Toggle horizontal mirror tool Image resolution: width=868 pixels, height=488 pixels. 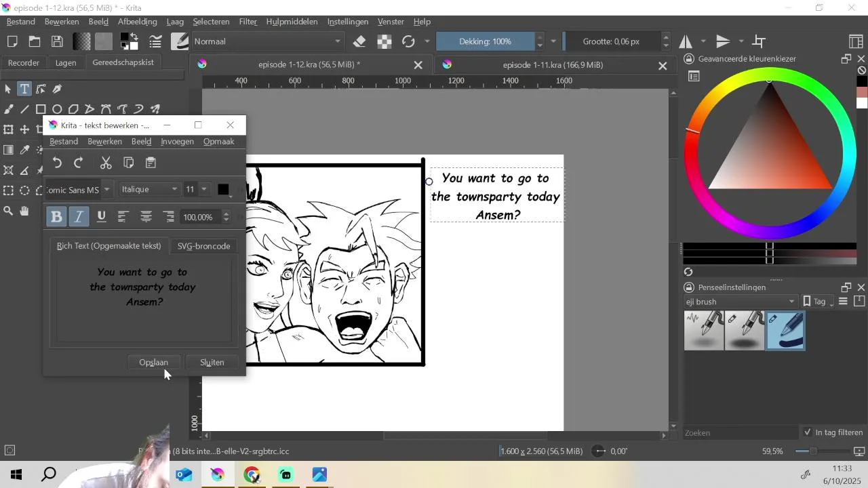click(686, 41)
